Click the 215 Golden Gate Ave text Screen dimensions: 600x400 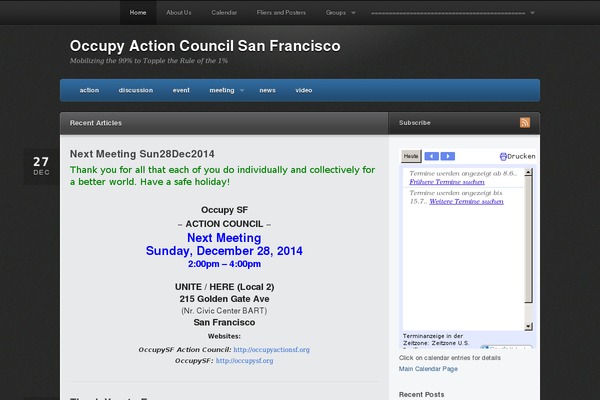224,299
